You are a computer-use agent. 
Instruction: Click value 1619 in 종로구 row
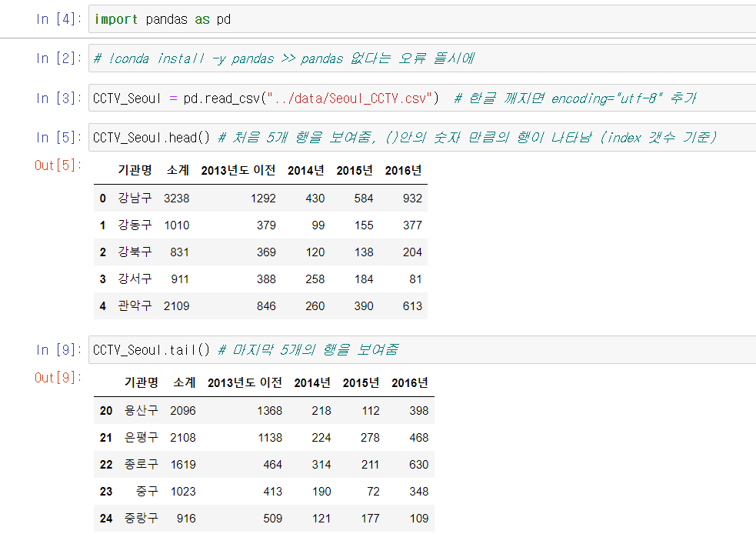[183, 465]
